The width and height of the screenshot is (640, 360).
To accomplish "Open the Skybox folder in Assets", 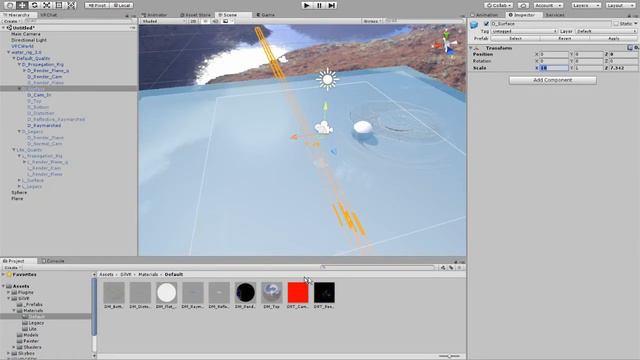I will pos(23,353).
